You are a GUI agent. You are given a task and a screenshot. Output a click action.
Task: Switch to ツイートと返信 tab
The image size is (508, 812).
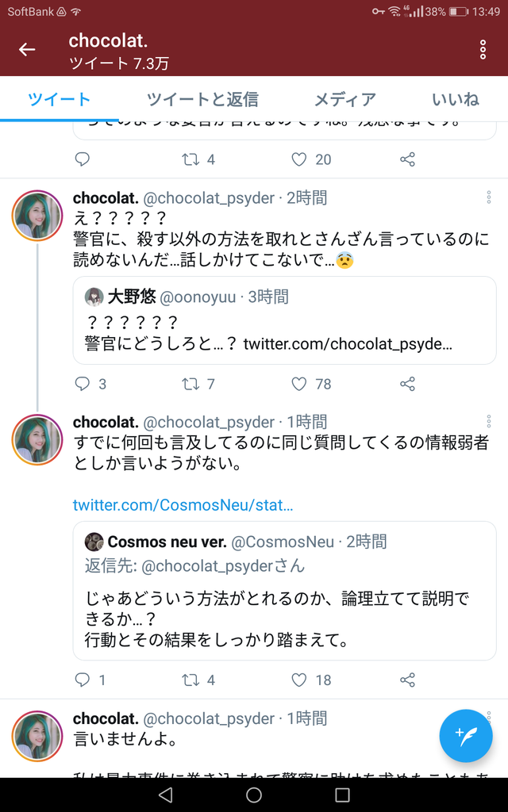click(202, 99)
